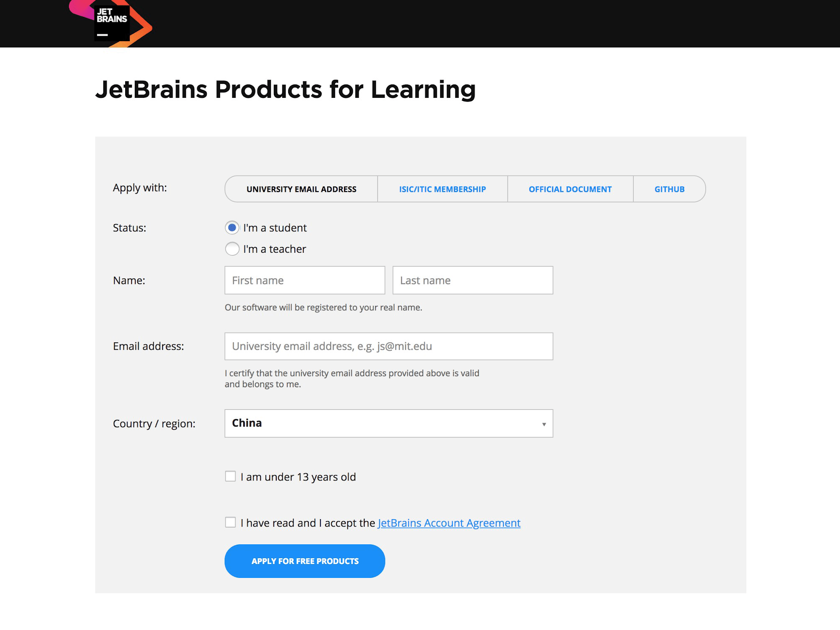Viewport: 840px width, 630px height.
Task: Switch to the ISIC/ITIC Membership tab
Action: click(442, 189)
